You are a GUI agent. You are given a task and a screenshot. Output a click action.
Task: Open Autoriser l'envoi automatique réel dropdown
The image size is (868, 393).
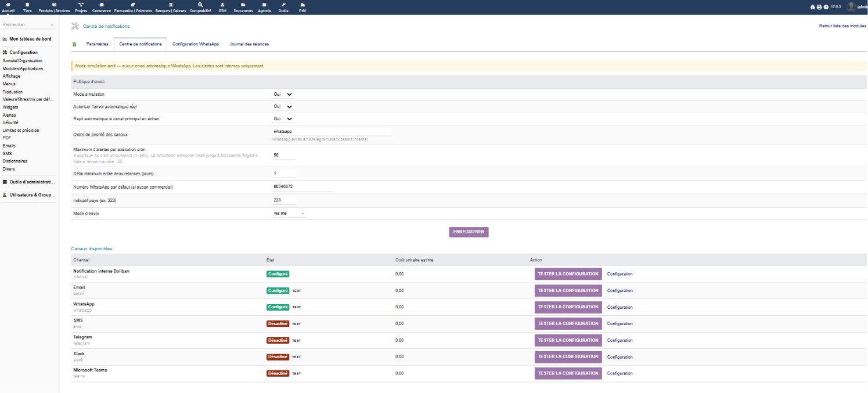(x=283, y=107)
